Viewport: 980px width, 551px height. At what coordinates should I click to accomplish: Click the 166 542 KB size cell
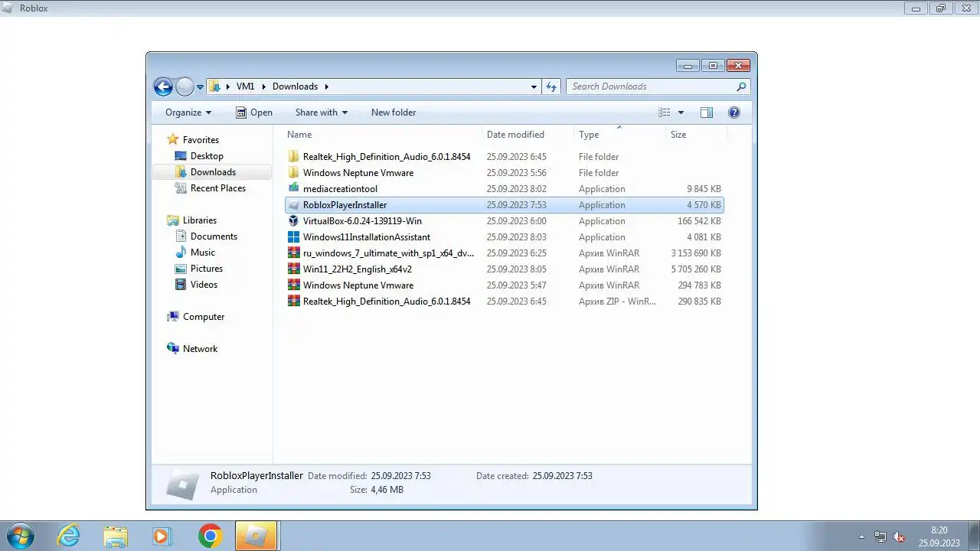click(x=699, y=221)
